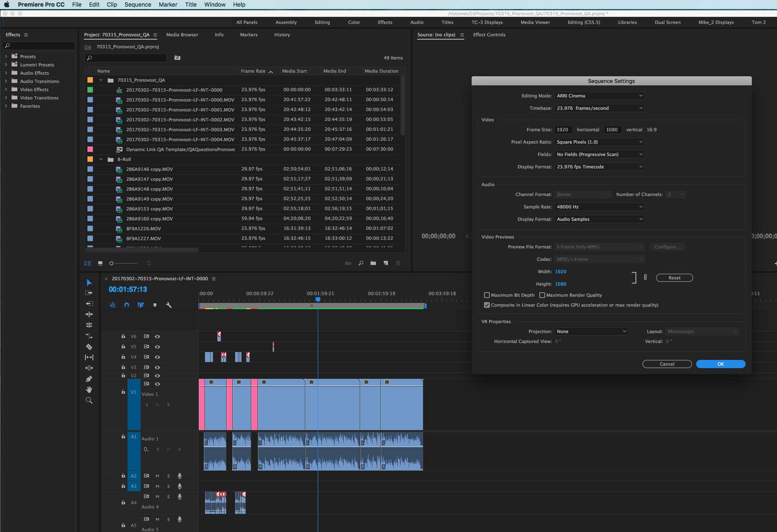This screenshot has height=532, width=777.
Task: Click Cancel in Sequence Settings
Action: point(667,364)
